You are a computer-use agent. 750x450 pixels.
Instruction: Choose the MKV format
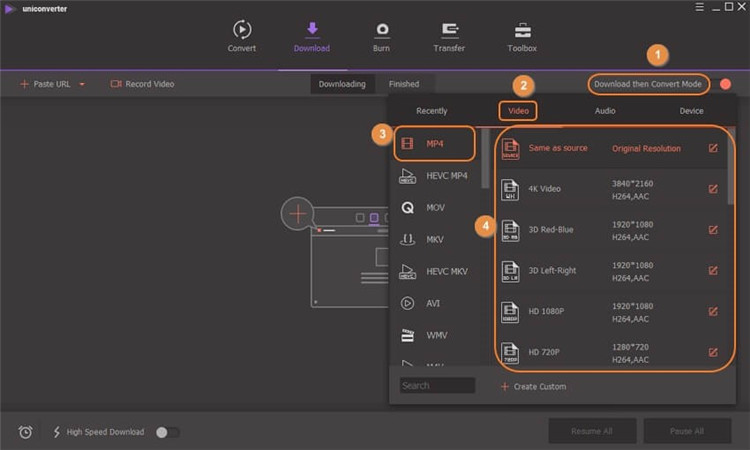pos(434,239)
